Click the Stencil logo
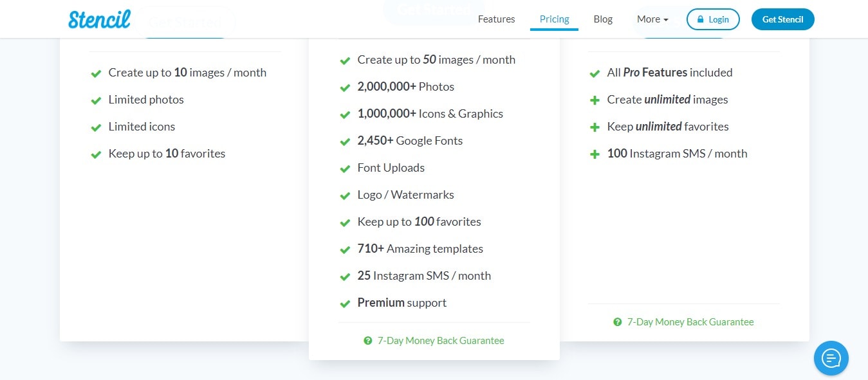Image resolution: width=868 pixels, height=380 pixels. coord(100,19)
